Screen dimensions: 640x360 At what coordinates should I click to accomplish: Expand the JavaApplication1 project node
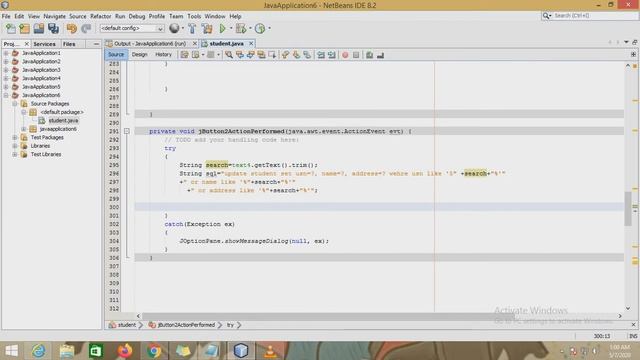[x=6, y=53]
